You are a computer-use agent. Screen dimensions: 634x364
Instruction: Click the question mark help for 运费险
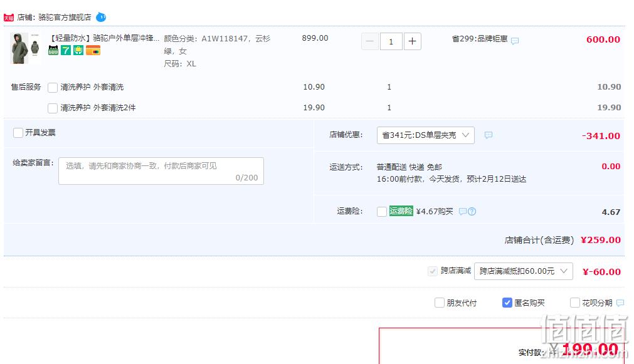pos(472,211)
